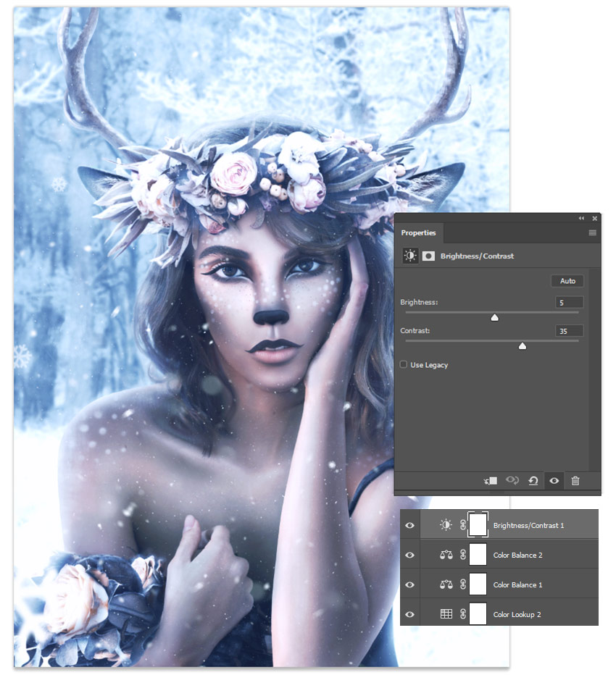The image size is (616, 675).
Task: Click link icon on Color Balance 2 layer
Action: [462, 555]
